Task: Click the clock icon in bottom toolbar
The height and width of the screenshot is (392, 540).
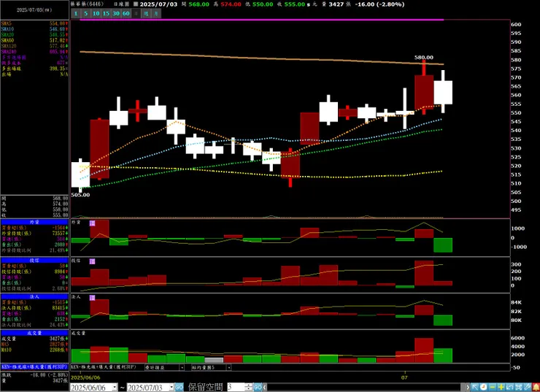Action: [x=484, y=387]
